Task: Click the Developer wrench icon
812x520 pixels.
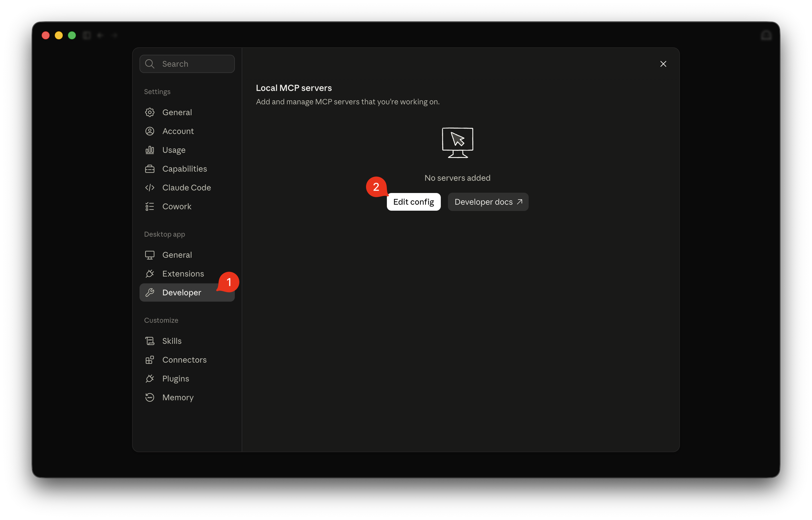Action: click(150, 292)
